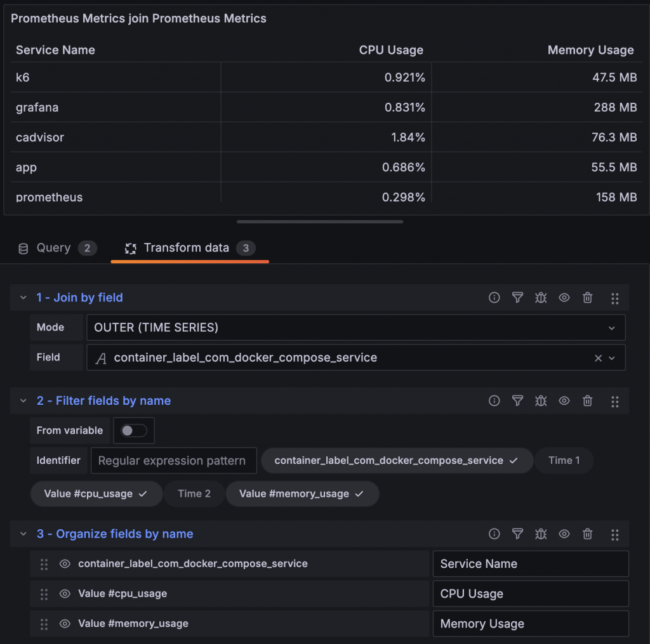Click debug bug icon on Filter fields by name
This screenshot has width=650, height=644.
[x=541, y=401]
